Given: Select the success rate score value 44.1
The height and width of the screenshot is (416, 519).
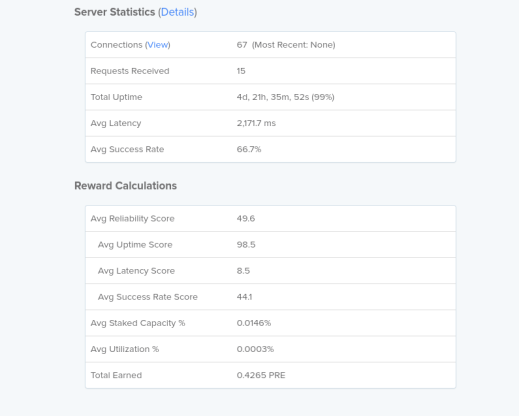Looking at the screenshot, I should click(244, 297).
